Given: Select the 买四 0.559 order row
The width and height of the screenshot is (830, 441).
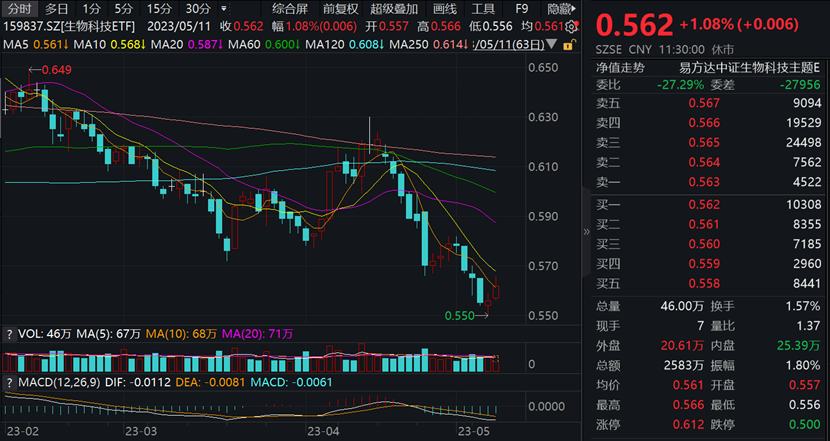Looking at the screenshot, I should 708,264.
